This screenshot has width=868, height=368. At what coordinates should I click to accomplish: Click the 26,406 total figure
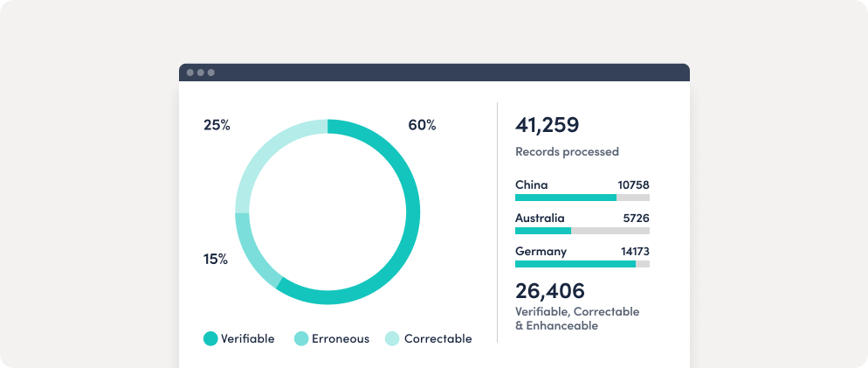pyautogui.click(x=550, y=290)
